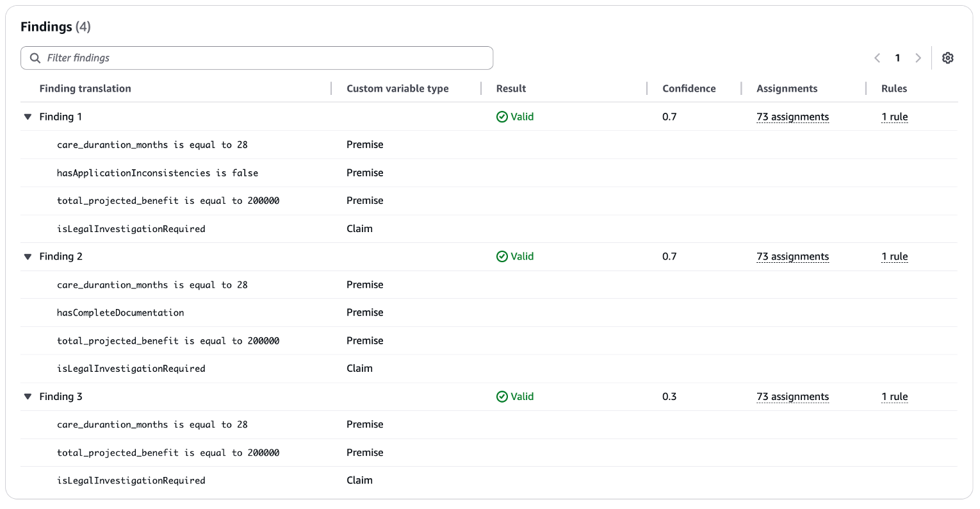The height and width of the screenshot is (509, 980).
Task: Collapse Finding 3's premise rows
Action: coord(27,396)
